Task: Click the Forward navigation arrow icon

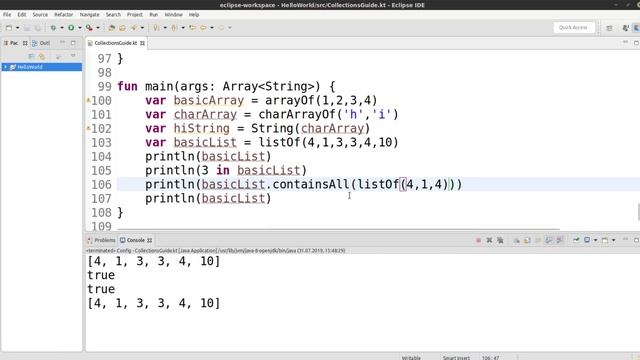Action: pos(221,28)
